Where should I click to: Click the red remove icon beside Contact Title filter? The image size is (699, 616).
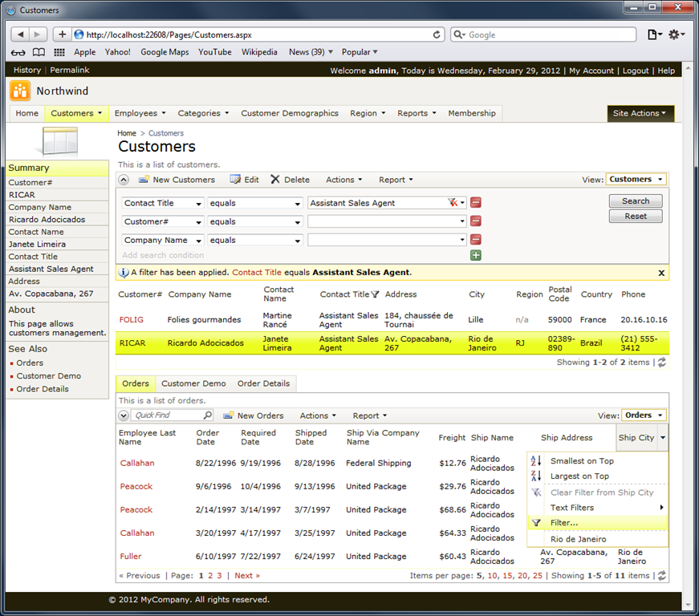pos(476,203)
